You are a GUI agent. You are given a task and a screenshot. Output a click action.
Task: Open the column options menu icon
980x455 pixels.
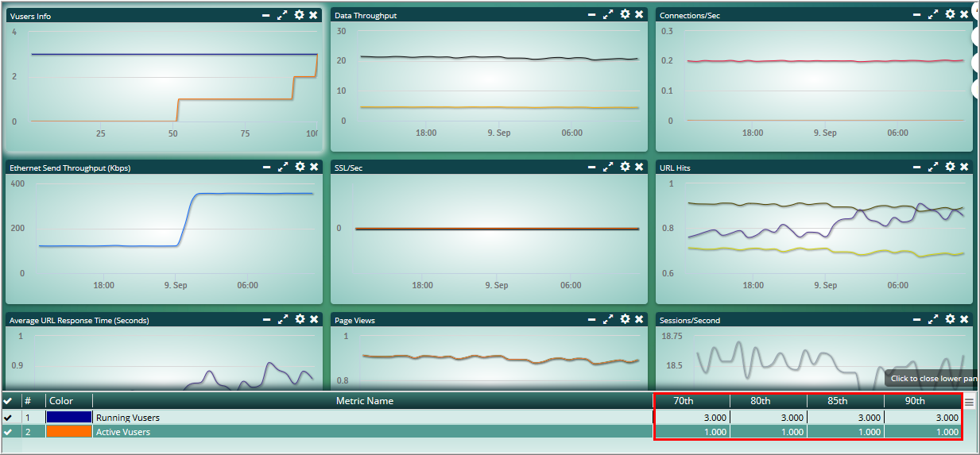pyautogui.click(x=969, y=403)
